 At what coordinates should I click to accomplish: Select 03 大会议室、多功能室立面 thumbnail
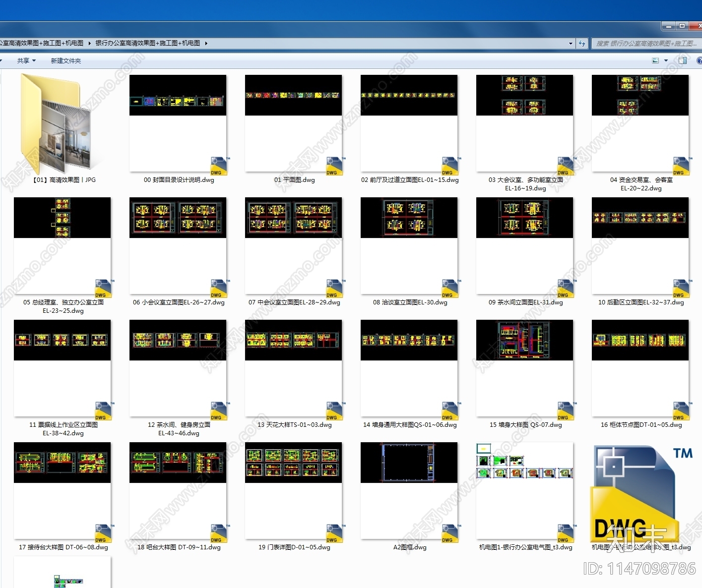tap(524, 123)
